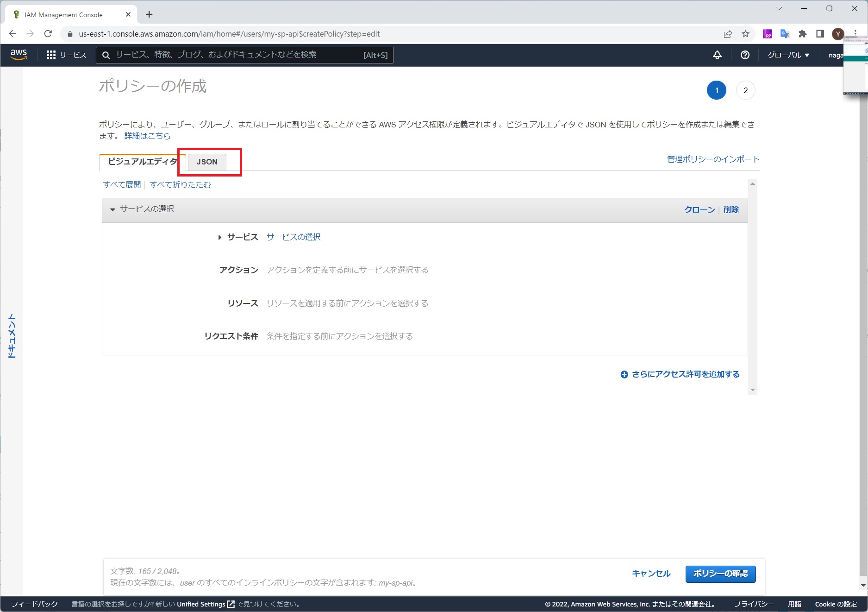Click the search magnifier in AWS search bar
This screenshot has width=868, height=612.
pos(106,55)
